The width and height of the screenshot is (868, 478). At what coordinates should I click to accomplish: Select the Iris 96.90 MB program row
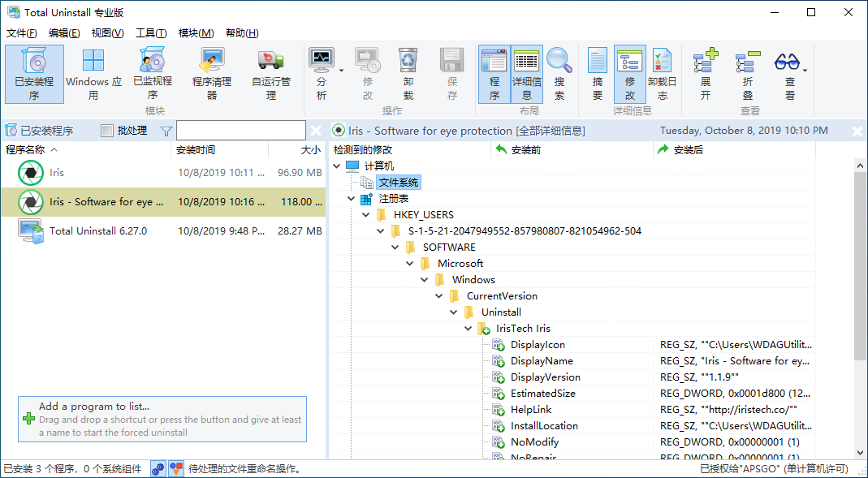162,173
